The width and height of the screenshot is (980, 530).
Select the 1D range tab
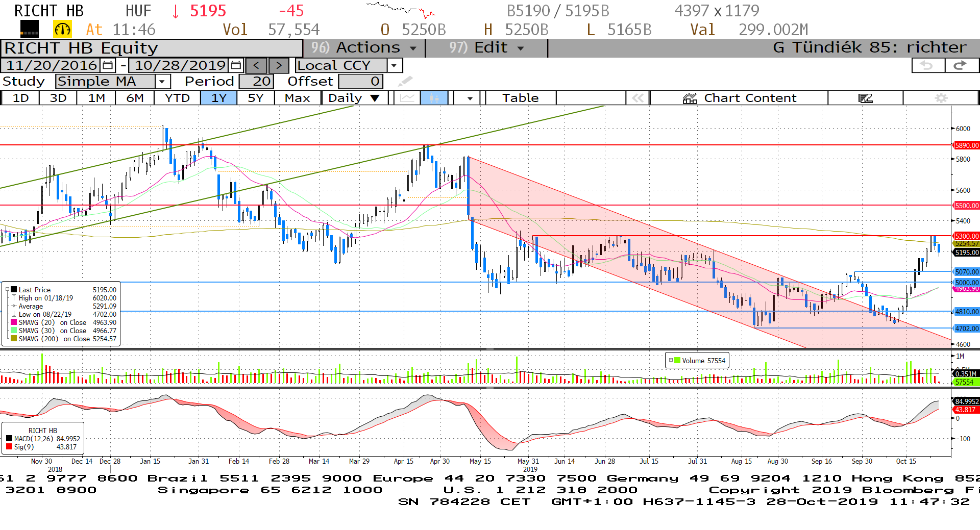20,98
